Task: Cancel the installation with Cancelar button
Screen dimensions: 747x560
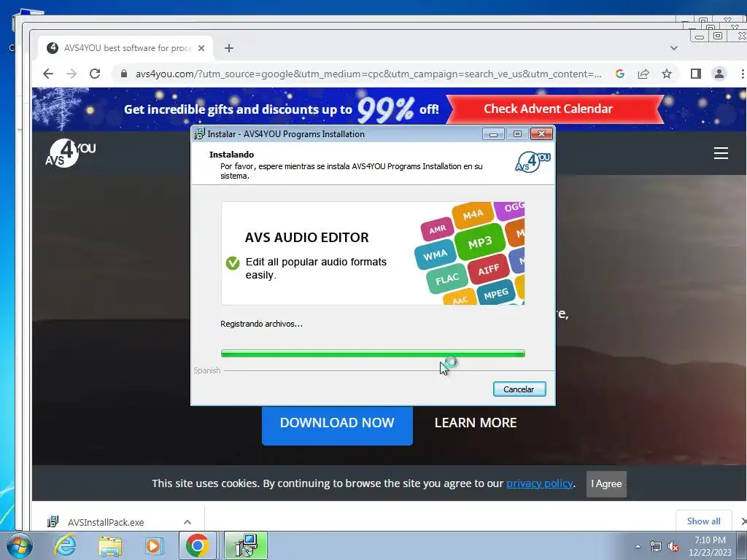Action: pyautogui.click(x=519, y=389)
